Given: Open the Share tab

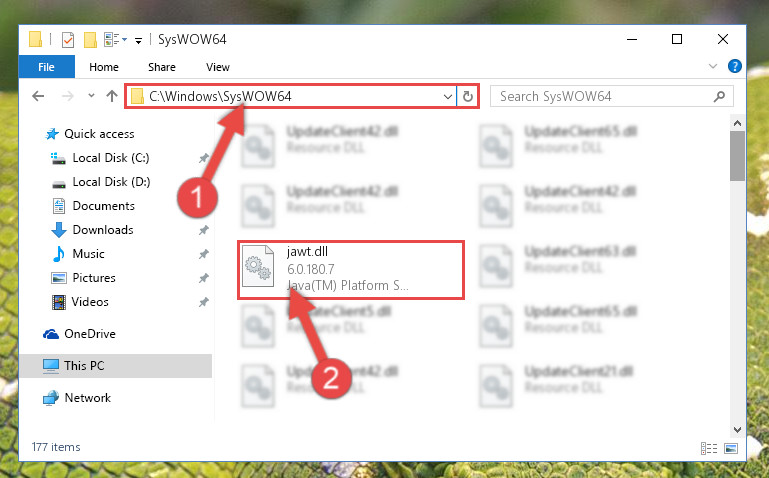Looking at the screenshot, I should coord(161,67).
